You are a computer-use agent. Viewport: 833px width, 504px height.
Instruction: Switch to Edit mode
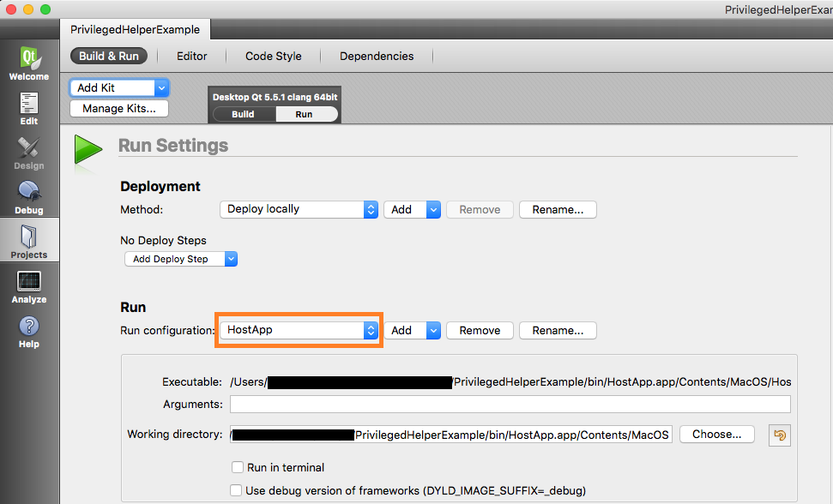29,108
